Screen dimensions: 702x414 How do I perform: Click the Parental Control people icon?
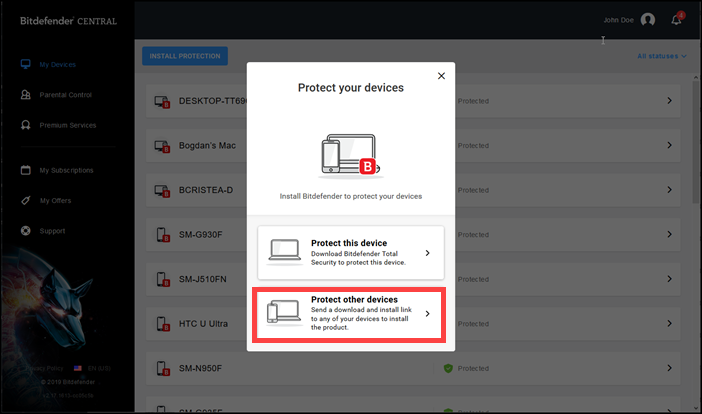pos(26,94)
